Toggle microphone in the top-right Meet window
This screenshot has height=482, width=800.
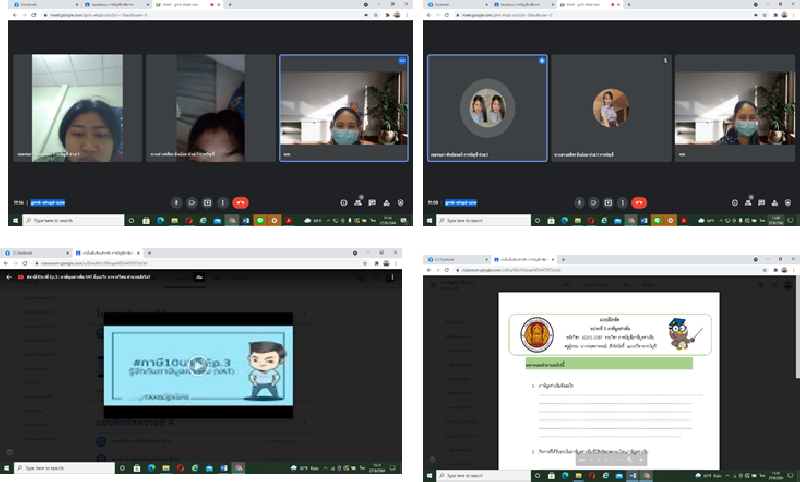(578, 201)
